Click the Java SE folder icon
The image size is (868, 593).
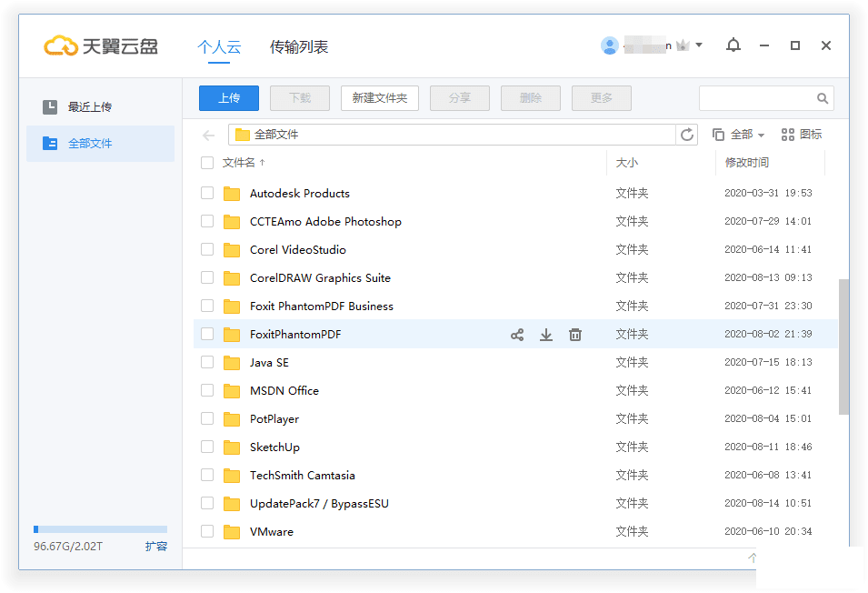[232, 363]
